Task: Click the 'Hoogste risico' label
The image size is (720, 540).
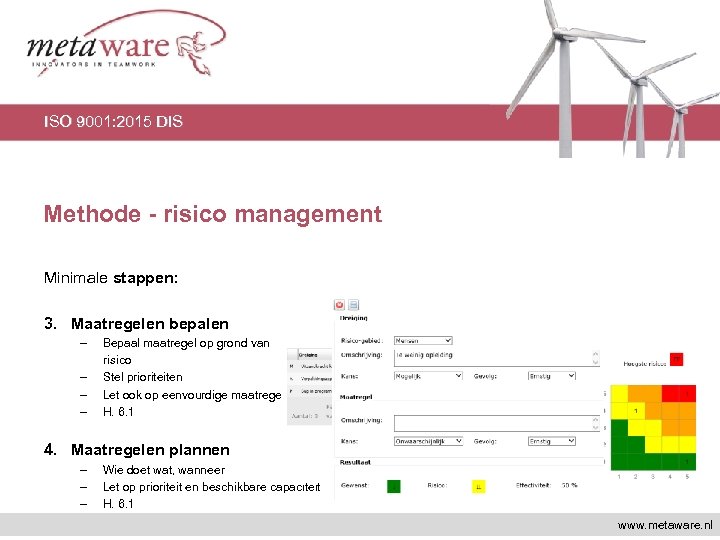Action: [x=645, y=364]
